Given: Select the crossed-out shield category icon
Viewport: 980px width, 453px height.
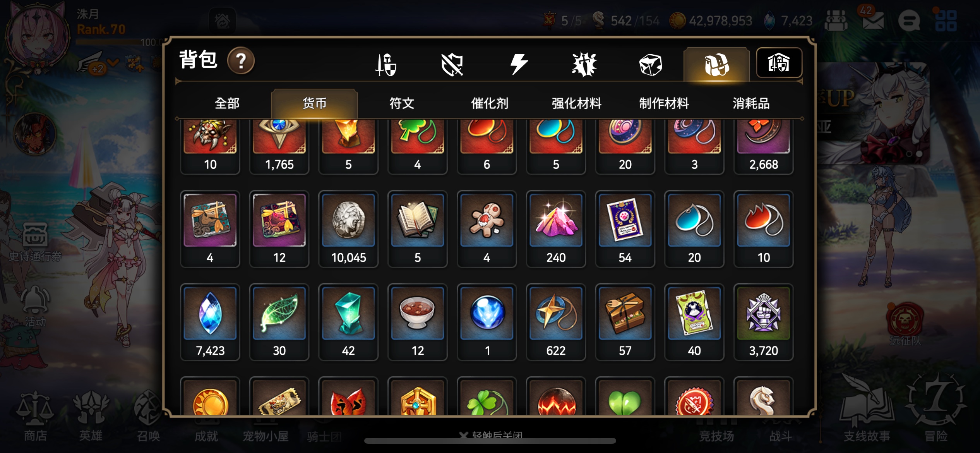Looking at the screenshot, I should (x=452, y=64).
